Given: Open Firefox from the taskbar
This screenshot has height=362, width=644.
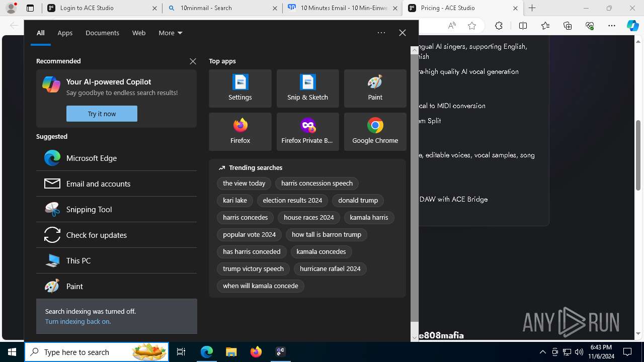Looking at the screenshot, I should [x=256, y=352].
